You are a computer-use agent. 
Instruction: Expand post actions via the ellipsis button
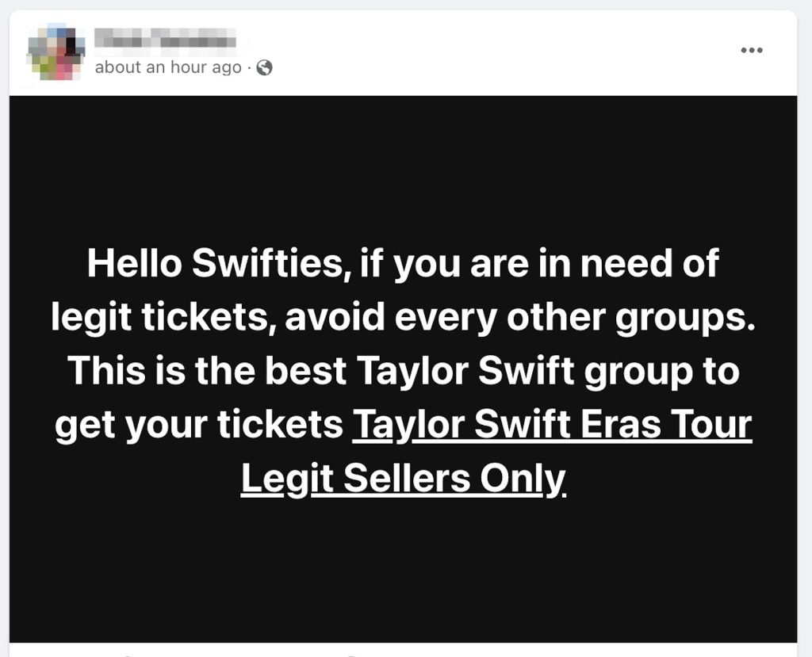coord(751,51)
